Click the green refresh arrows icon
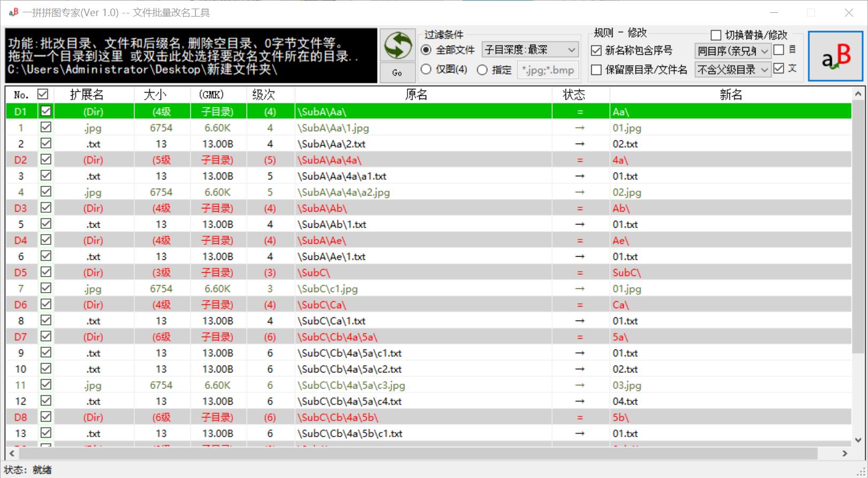 pos(397,45)
